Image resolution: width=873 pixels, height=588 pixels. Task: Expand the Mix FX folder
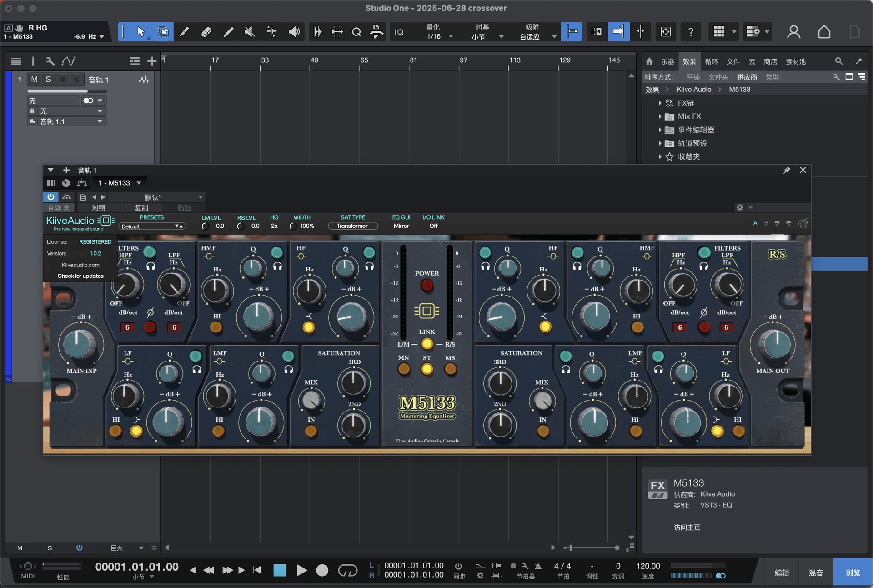coord(660,116)
